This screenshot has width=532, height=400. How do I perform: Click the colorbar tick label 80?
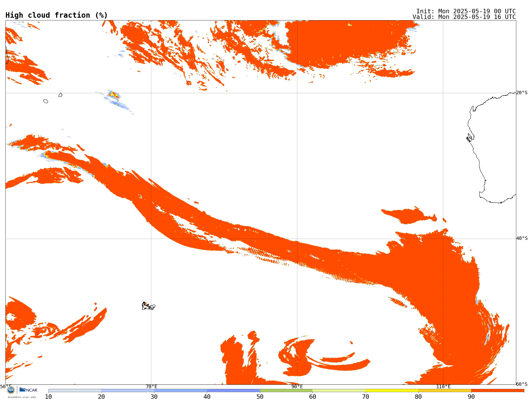tap(418, 397)
